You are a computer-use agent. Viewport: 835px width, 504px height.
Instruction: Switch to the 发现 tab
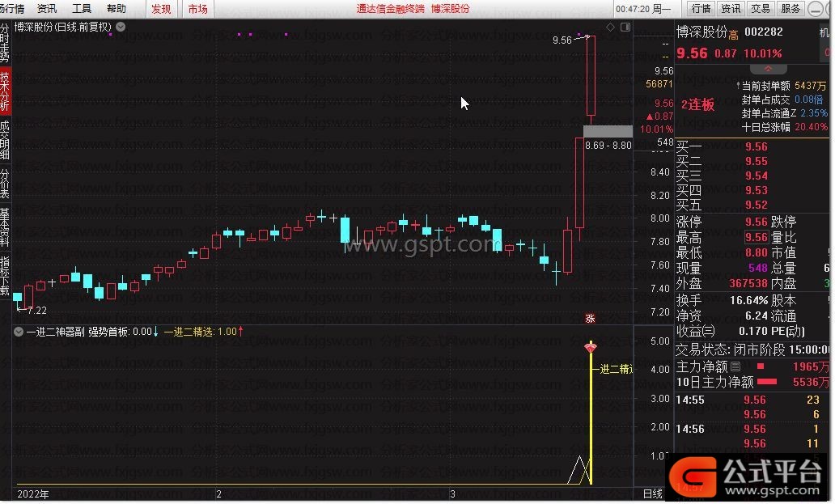(161, 9)
